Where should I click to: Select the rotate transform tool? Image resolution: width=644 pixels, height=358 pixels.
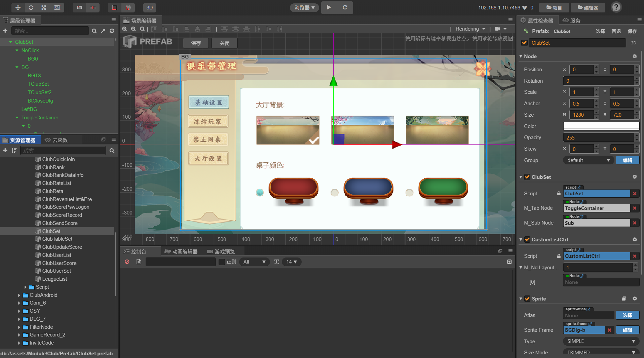click(31, 7)
